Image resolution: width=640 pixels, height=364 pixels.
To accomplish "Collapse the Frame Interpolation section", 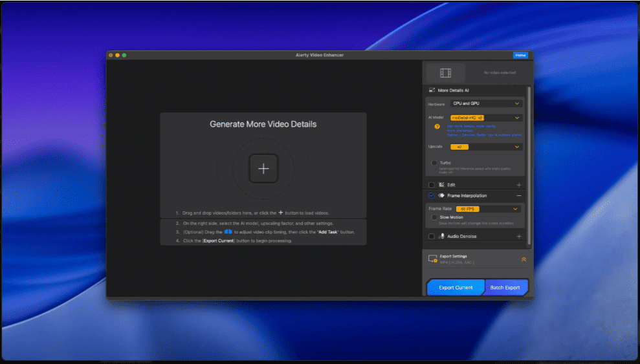I will tap(519, 196).
